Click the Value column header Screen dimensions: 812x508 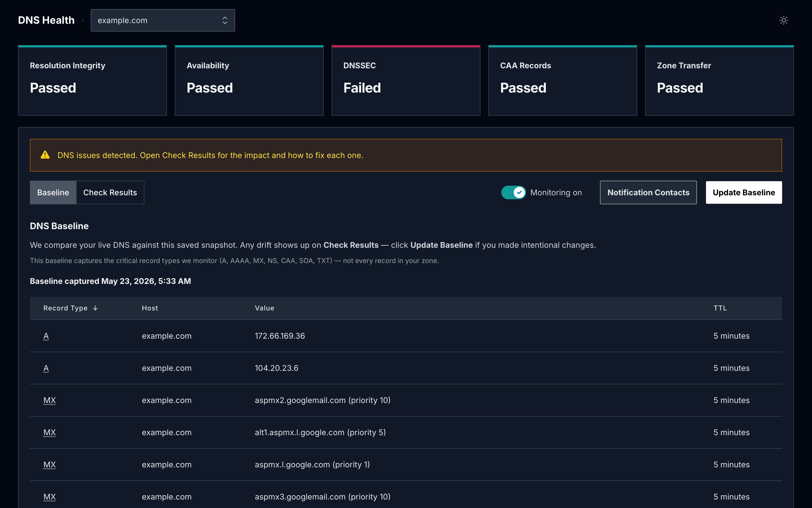(264, 308)
